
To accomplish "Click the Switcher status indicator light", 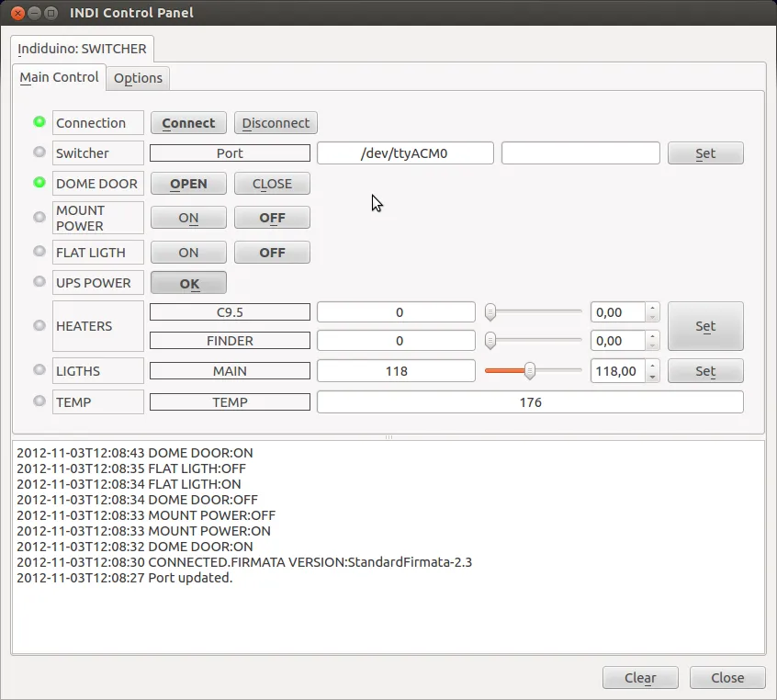I will coord(39,152).
